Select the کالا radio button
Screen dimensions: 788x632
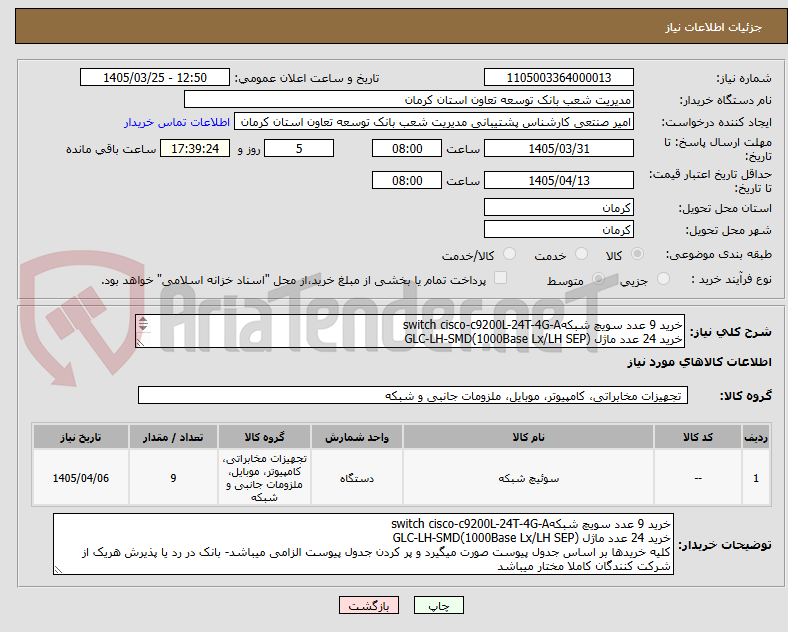[x=637, y=254]
